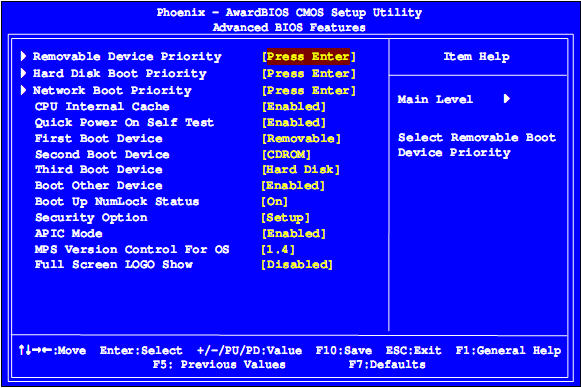The width and height of the screenshot is (581, 388).
Task: Select APIC Mode label
Action: point(69,233)
